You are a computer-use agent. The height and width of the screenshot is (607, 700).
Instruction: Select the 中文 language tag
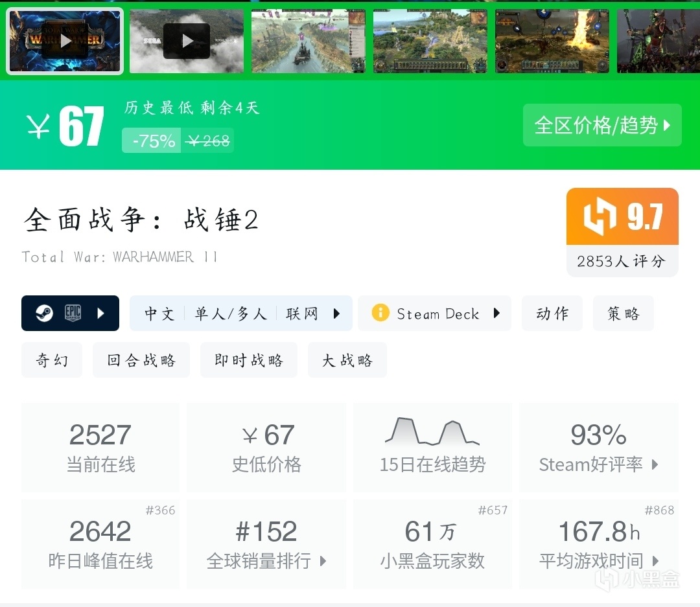click(x=159, y=314)
